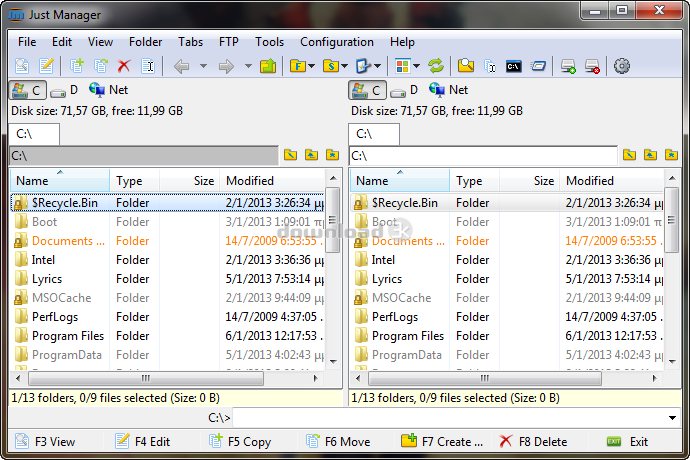This screenshot has height=460, width=690.
Task: Select drive D in right panel
Action: [x=404, y=90]
